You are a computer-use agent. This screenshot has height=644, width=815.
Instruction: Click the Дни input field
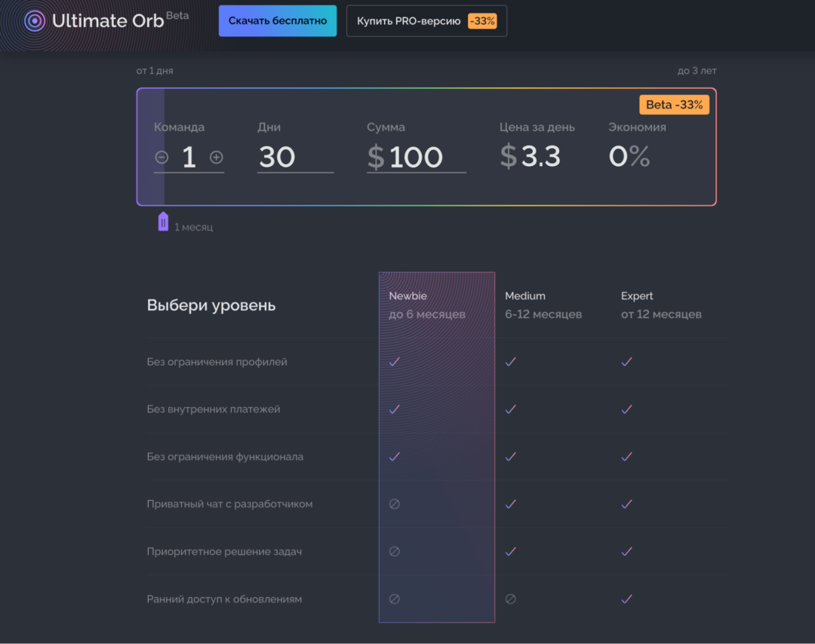coord(294,157)
